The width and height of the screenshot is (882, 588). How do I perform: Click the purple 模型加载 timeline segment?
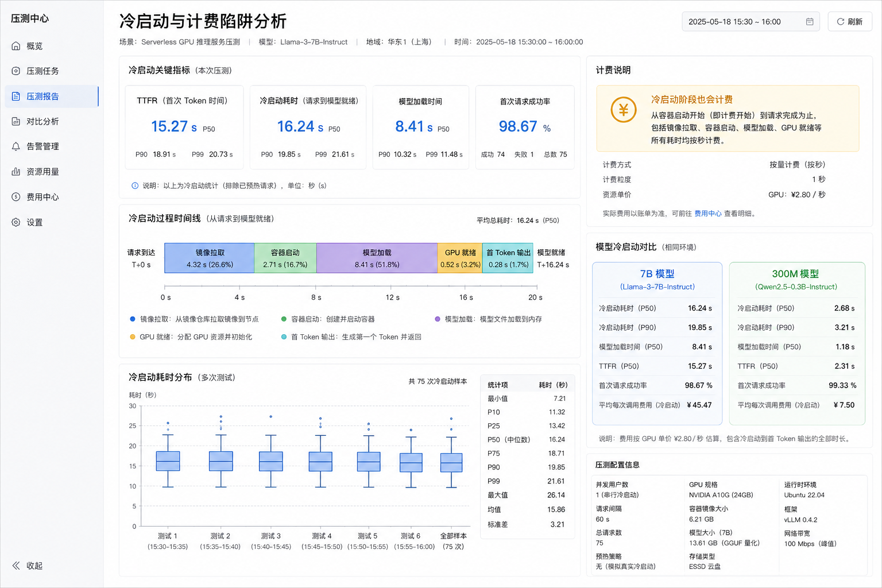[377, 258]
